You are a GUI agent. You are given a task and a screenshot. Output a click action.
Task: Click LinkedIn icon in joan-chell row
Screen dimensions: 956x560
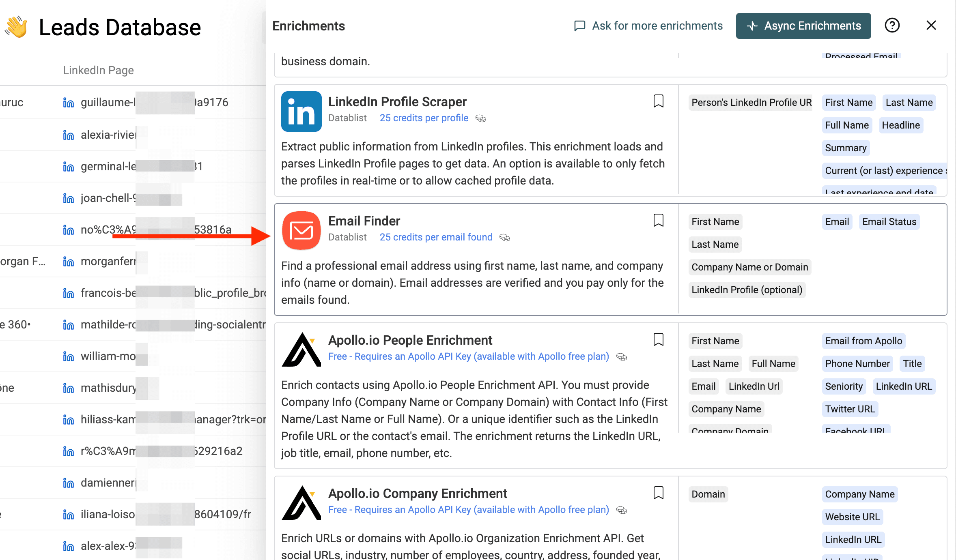68,198
